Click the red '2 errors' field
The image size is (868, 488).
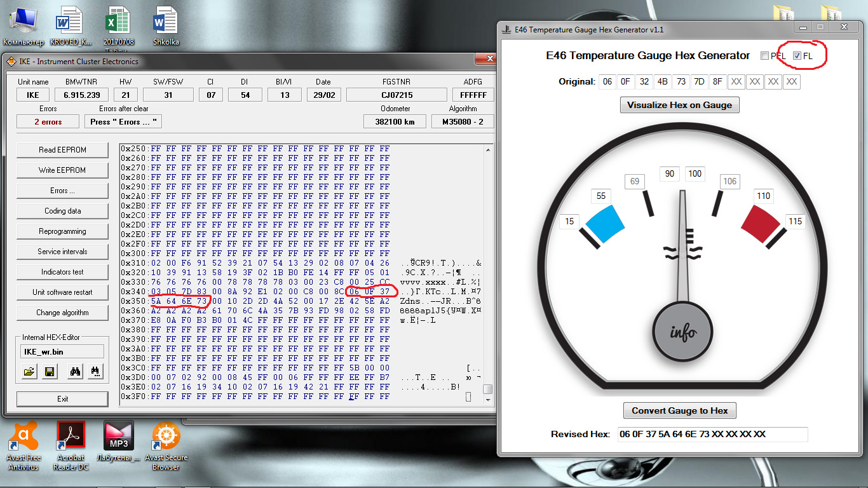coord(48,121)
